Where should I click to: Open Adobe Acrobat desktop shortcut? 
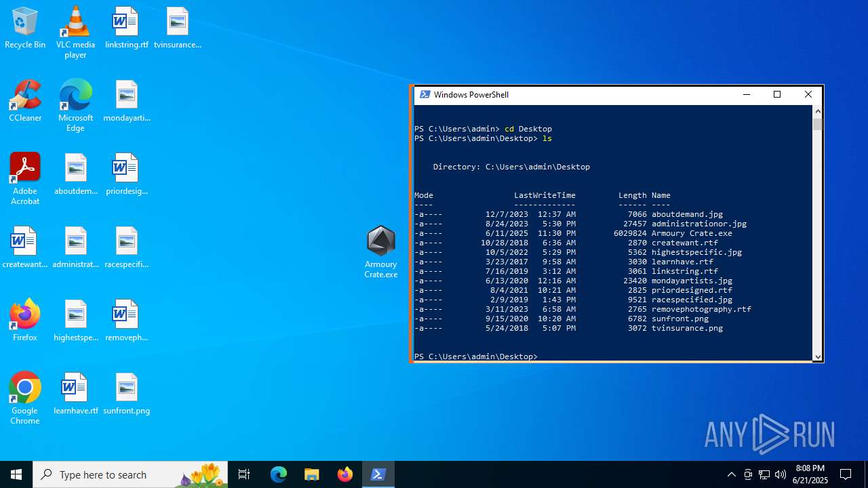click(x=25, y=179)
